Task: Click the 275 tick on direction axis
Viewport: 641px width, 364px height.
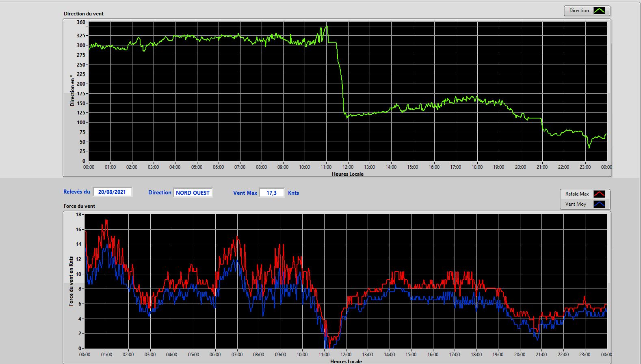Action: click(x=81, y=55)
